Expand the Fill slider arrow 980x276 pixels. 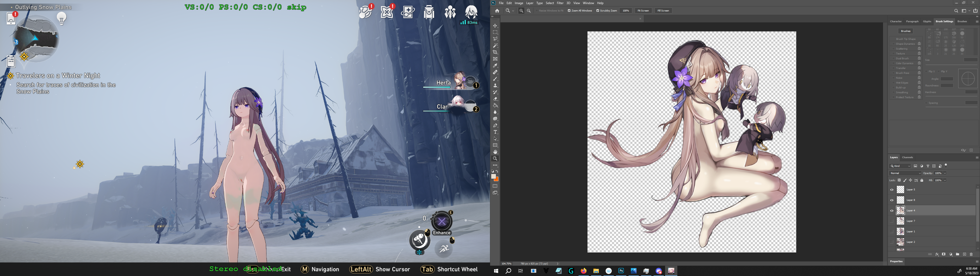coord(945,180)
